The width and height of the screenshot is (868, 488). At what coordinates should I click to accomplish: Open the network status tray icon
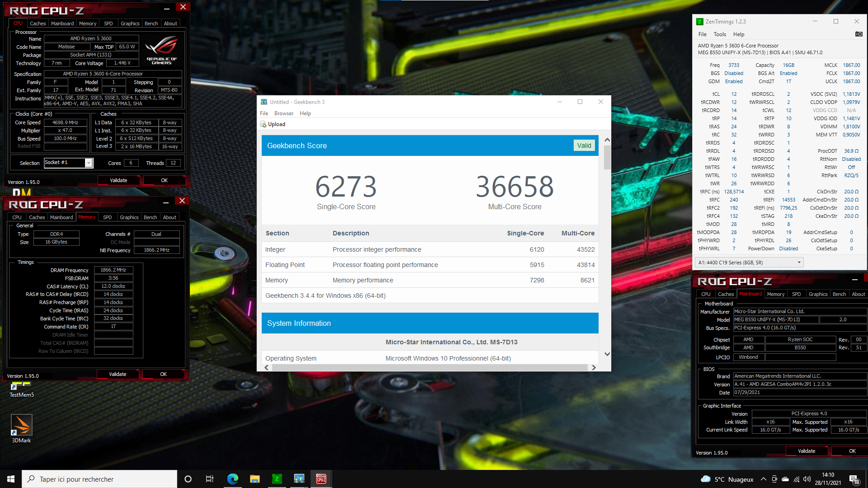click(x=796, y=479)
